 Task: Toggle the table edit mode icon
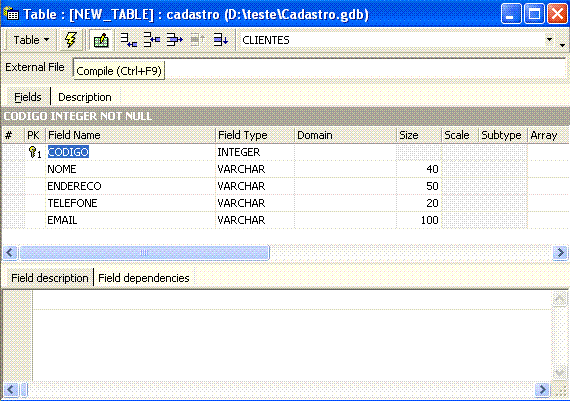click(x=101, y=40)
